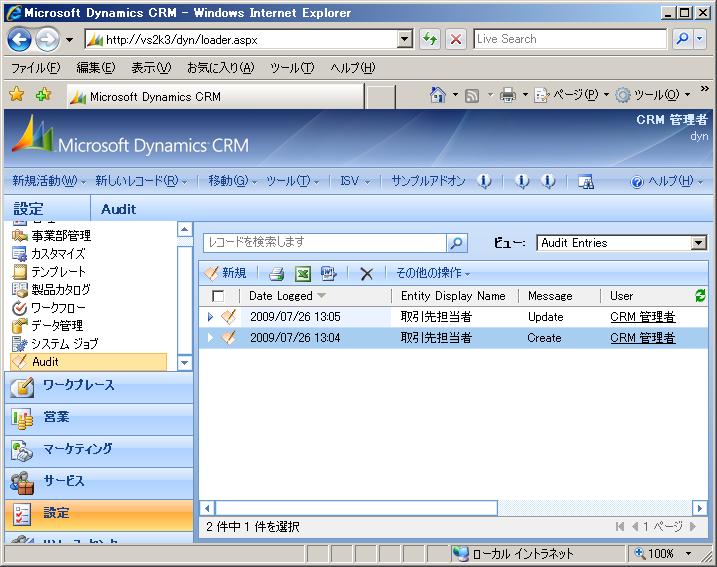This screenshot has height=567, width=717.
Task: Click the 新規 (New) button
Action: coord(225,273)
